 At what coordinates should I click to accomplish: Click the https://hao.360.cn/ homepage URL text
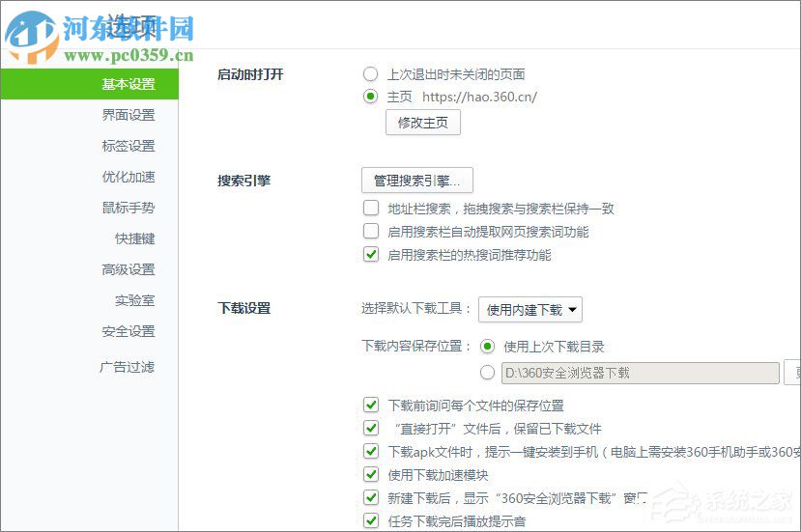[479, 97]
